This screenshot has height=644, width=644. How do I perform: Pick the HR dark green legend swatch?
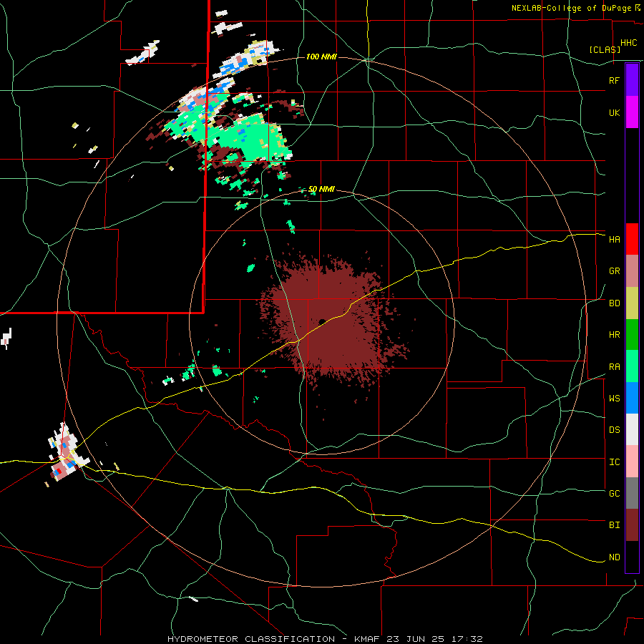coord(632,335)
